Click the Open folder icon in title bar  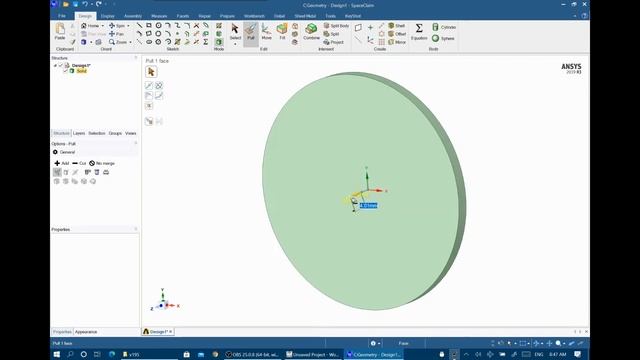click(66, 4)
